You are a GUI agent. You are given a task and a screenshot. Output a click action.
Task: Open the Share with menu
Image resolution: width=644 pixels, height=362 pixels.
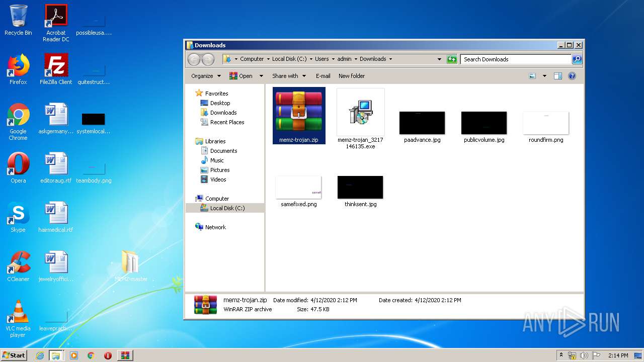pos(289,76)
